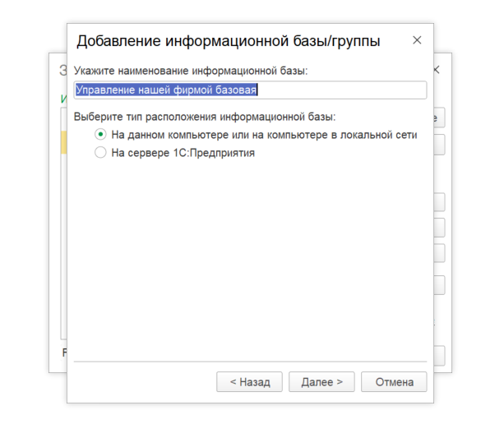This screenshot has height=447, width=504.
Task: Click highlighted yellow list row behind dialog
Action: (x=62, y=142)
